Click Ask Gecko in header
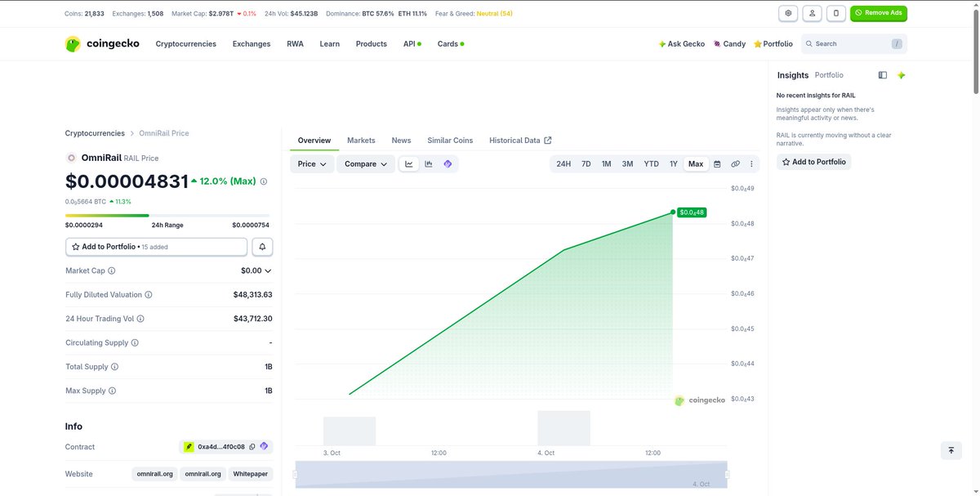980x496 pixels. [x=681, y=44]
